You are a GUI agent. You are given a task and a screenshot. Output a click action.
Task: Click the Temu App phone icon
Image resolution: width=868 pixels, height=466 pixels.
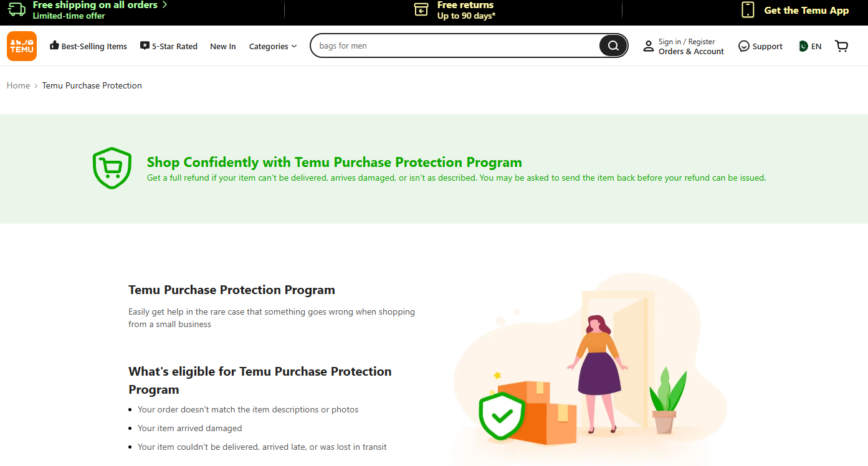pyautogui.click(x=748, y=9)
